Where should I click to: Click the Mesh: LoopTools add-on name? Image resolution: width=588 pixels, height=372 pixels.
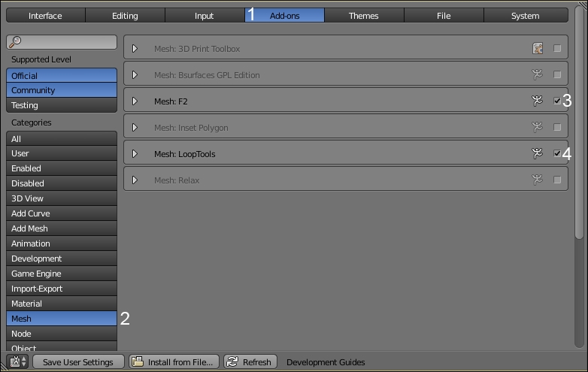point(184,154)
